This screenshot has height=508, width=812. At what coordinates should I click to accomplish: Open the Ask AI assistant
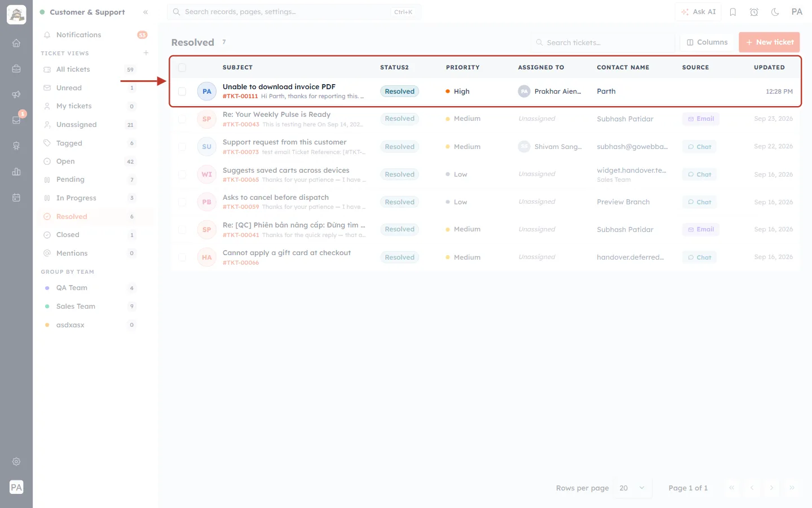pos(698,12)
